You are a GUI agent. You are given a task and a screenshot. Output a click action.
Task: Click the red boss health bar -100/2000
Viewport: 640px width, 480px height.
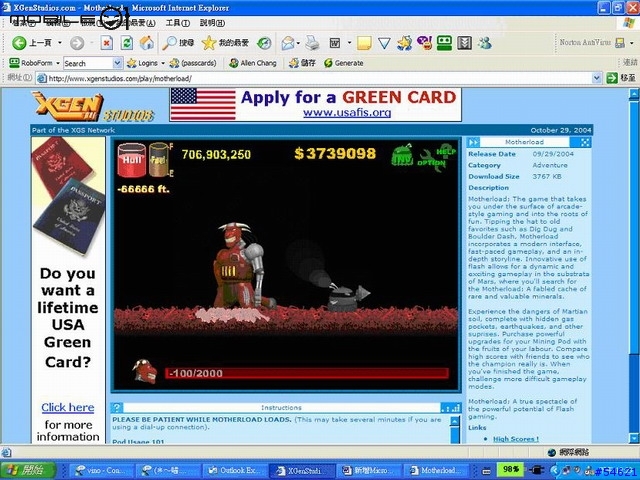307,373
